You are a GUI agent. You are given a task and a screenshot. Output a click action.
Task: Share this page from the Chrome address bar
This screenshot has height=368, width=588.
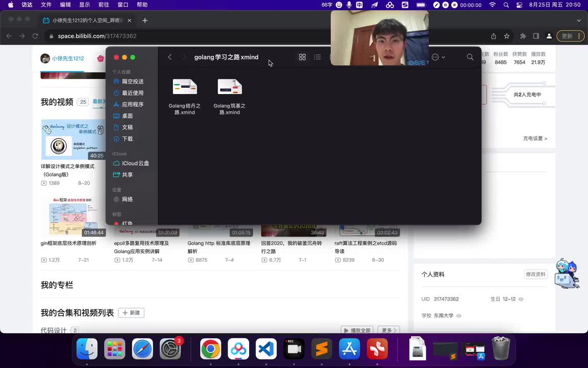494,36
